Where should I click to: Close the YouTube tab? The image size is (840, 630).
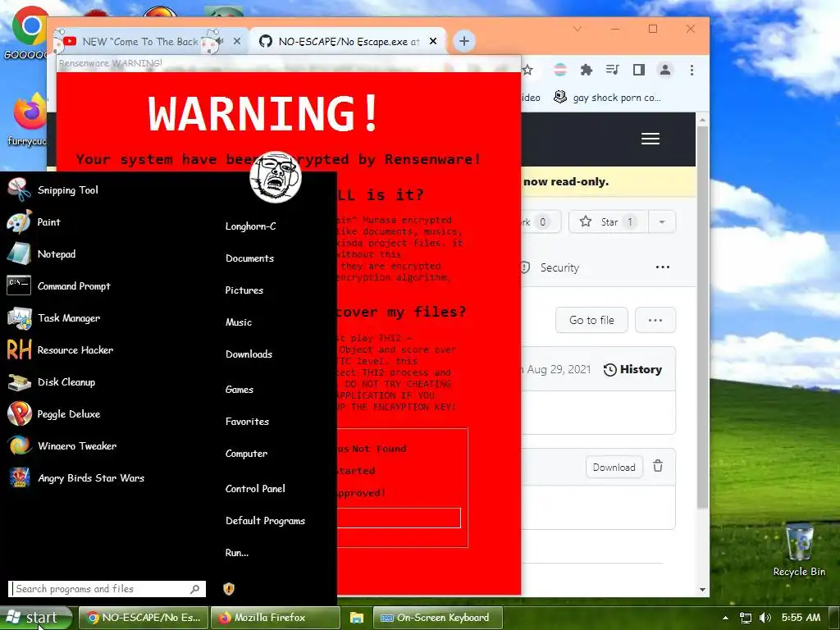pos(237,41)
